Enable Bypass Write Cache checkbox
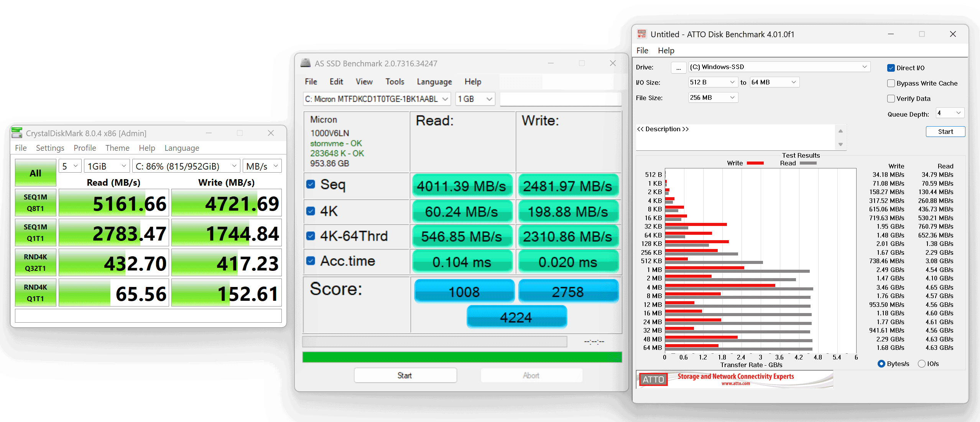This screenshot has height=422, width=980. [891, 83]
